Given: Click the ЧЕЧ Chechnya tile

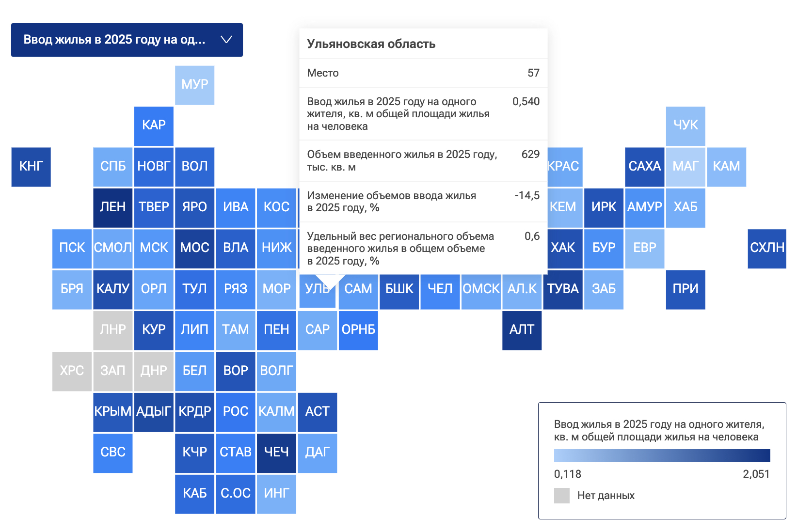Looking at the screenshot, I should [276, 453].
